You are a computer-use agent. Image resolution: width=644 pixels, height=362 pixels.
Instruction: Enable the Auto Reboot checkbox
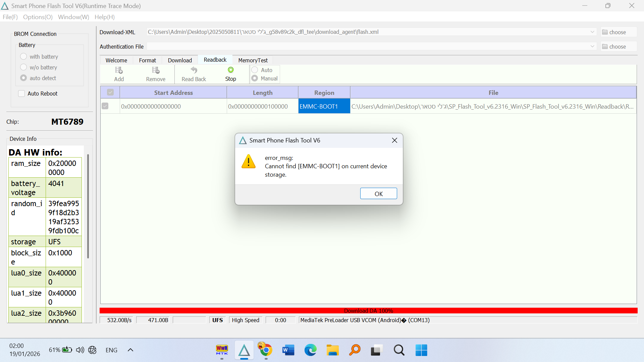(x=21, y=94)
